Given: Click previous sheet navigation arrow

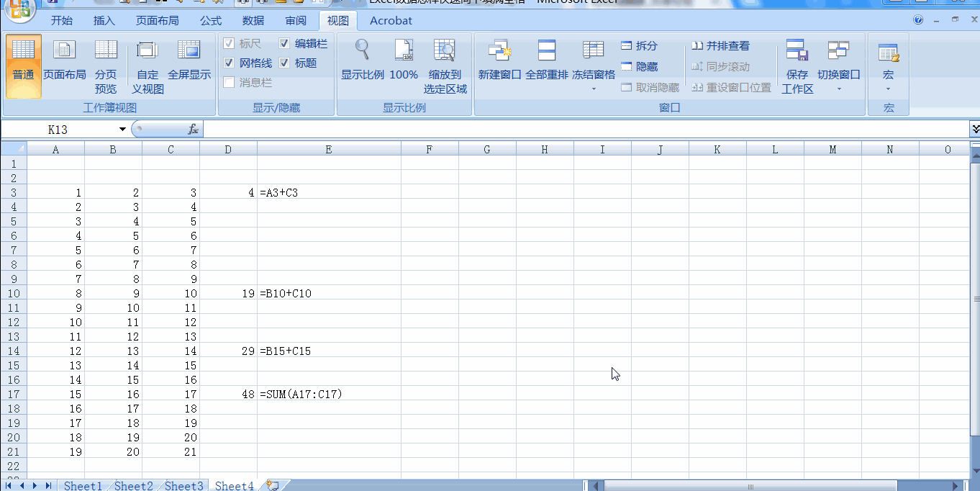Looking at the screenshot, I should pos(22,486).
